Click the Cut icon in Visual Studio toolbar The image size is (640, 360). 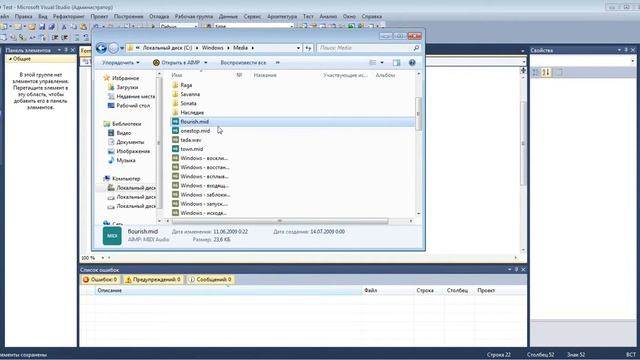(64, 27)
